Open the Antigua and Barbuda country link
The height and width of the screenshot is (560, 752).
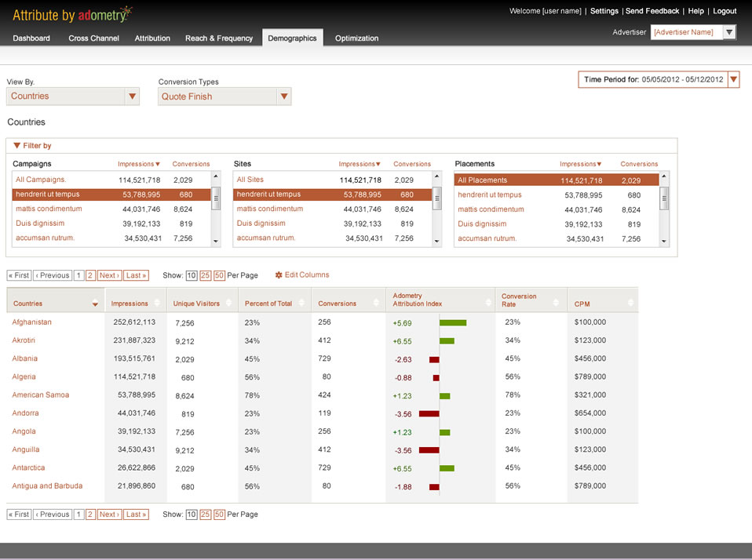point(47,486)
